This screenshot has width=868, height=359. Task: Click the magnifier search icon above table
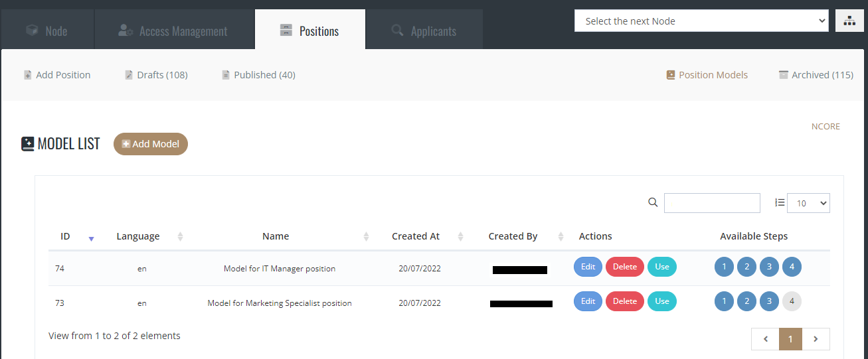653,202
